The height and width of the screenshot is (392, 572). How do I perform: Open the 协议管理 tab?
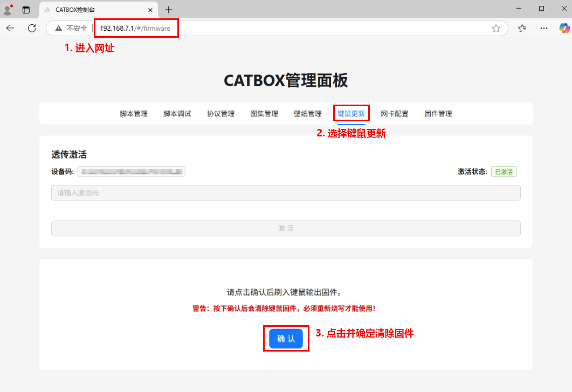pyautogui.click(x=220, y=114)
